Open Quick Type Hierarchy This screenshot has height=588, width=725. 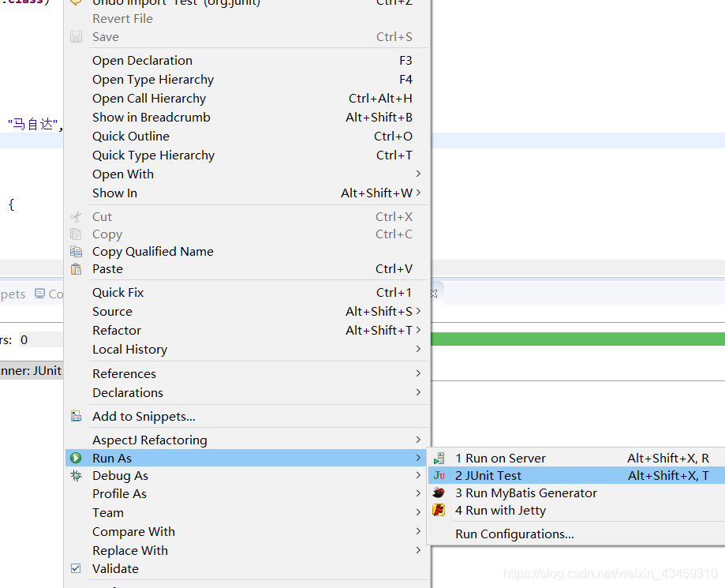click(x=246, y=155)
